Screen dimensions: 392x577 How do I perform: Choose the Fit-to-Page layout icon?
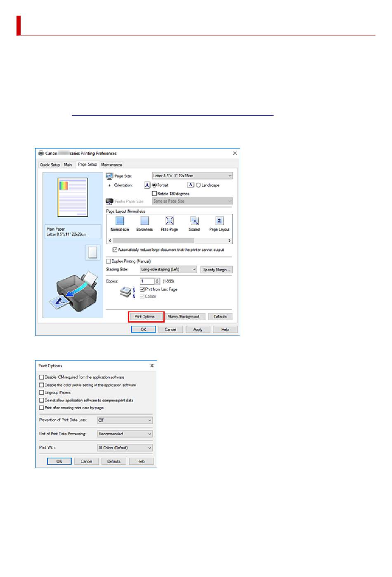(x=170, y=221)
